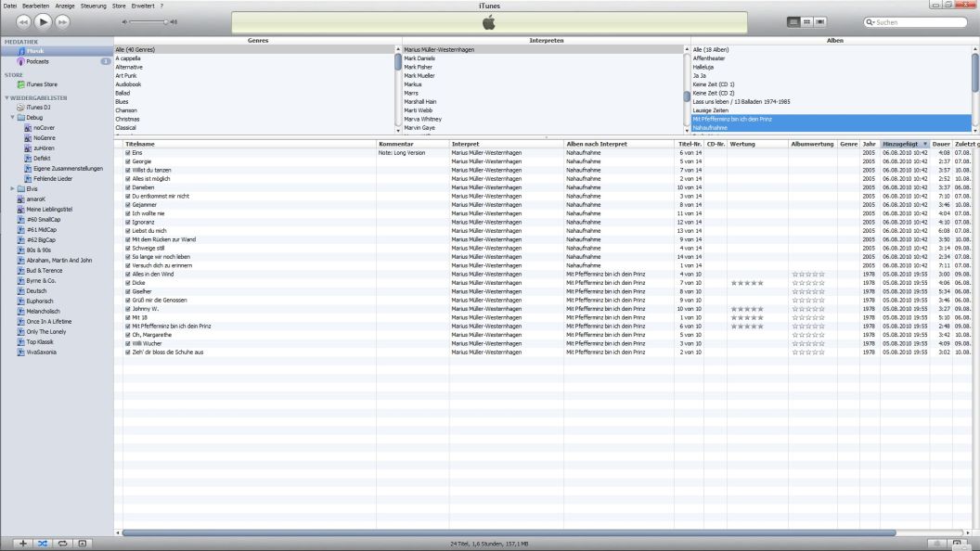This screenshot has width=980, height=551.
Task: Toggle shuffle playback
Action: 43,543
